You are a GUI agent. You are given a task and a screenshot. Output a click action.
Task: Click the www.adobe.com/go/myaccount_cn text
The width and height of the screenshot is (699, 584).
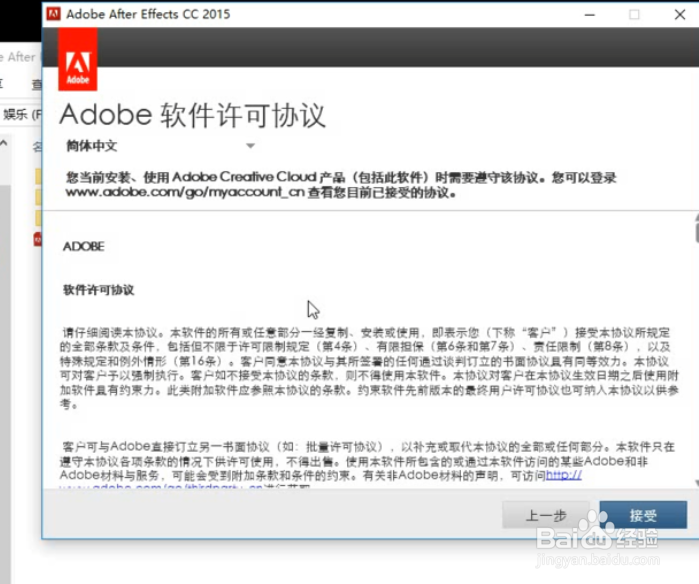coord(185,193)
